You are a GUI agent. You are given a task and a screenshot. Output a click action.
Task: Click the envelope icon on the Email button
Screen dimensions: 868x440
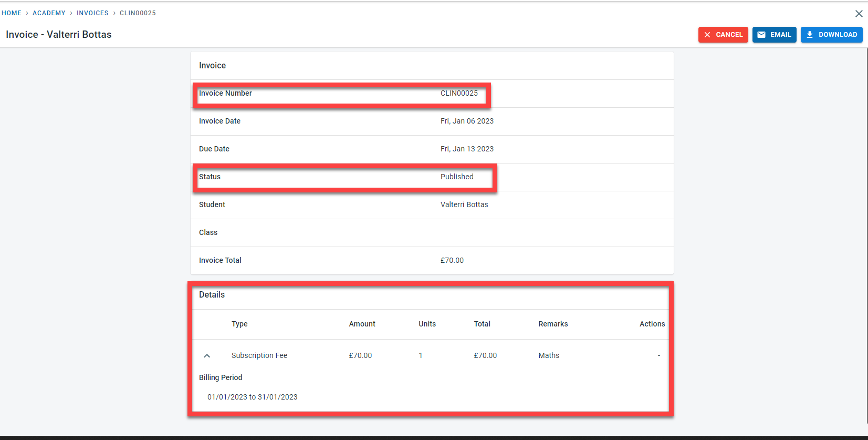761,35
